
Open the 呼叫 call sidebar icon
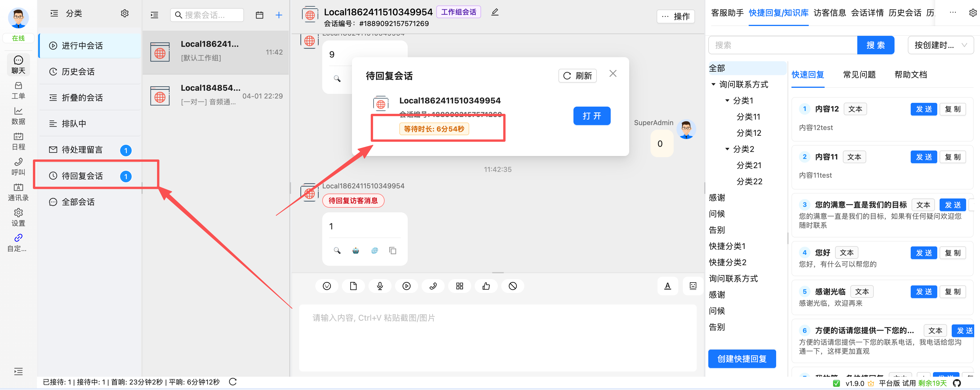[x=18, y=167]
